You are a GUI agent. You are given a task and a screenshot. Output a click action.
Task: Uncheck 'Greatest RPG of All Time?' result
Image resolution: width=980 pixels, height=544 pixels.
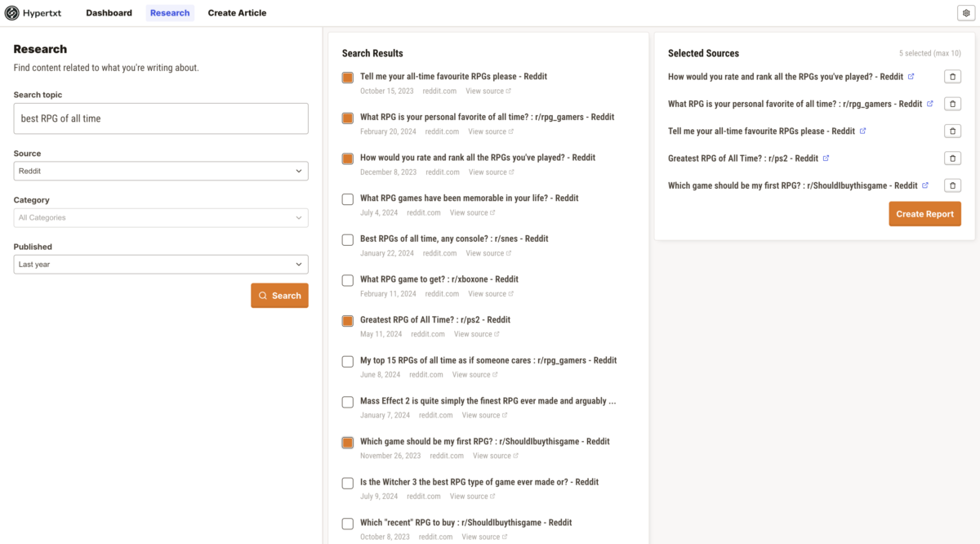click(348, 321)
